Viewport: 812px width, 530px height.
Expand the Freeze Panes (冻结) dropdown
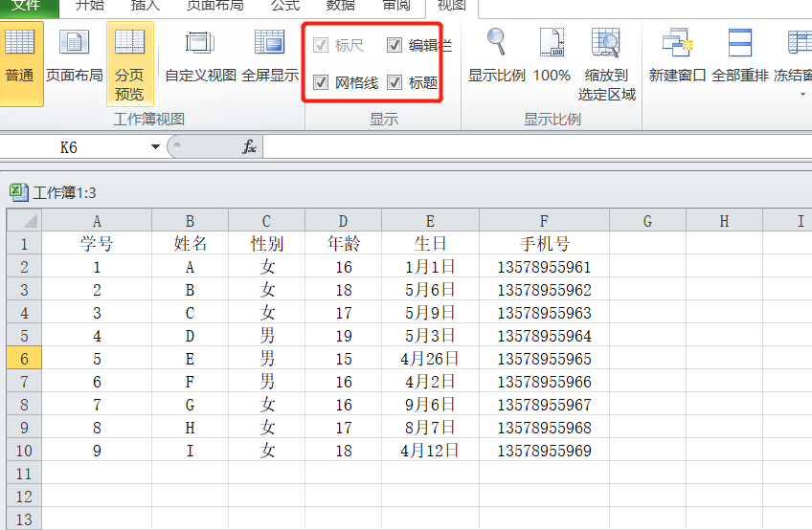pyautogui.click(x=801, y=94)
